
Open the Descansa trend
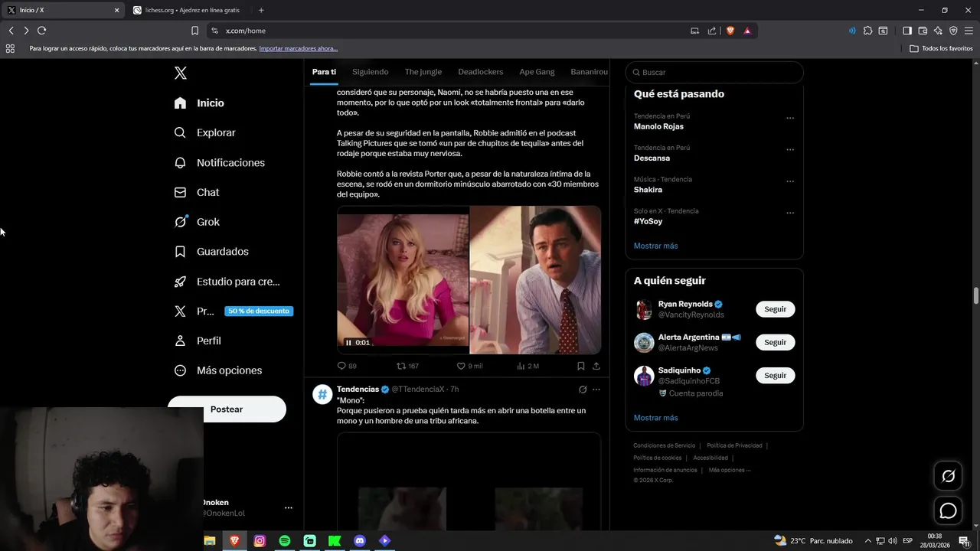[x=652, y=158]
